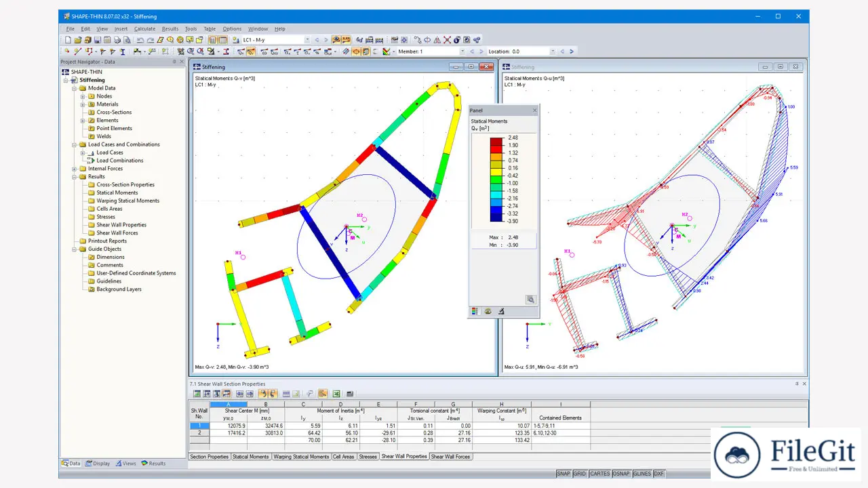Toggle the highlighted principal axes icon in toolbar
The width and height of the screenshot is (868, 488).
pos(356,52)
